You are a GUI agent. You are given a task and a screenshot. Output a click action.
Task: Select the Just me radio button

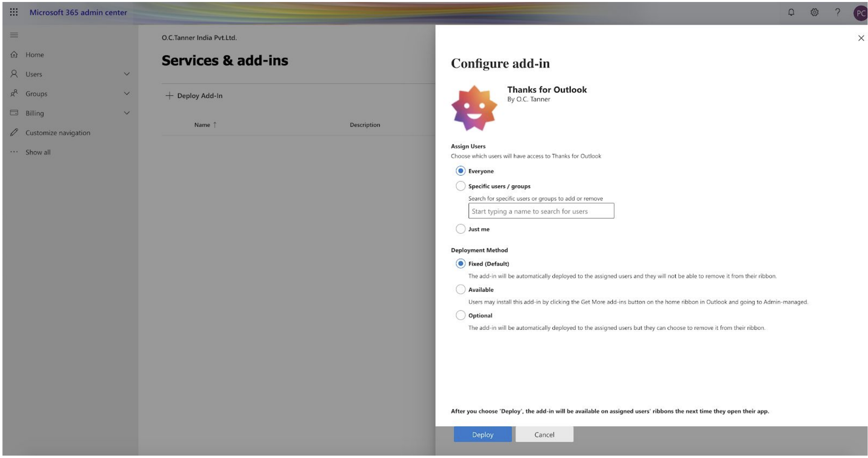(460, 229)
